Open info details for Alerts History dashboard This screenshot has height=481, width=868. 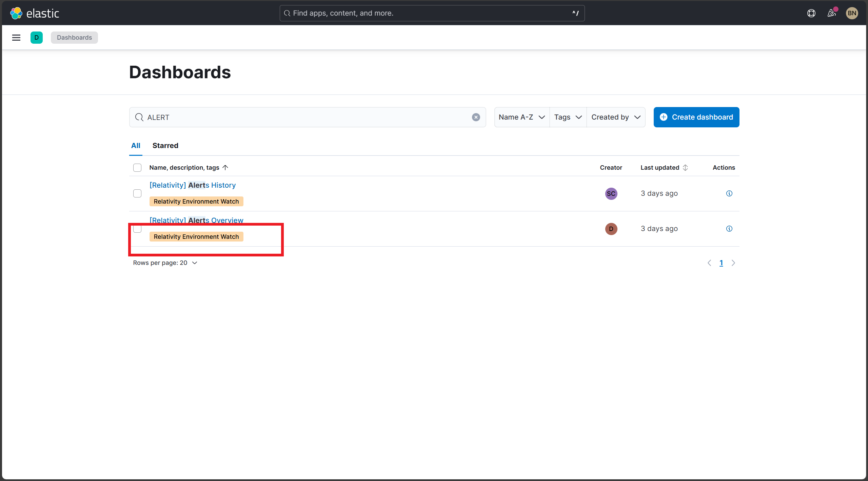pos(729,193)
